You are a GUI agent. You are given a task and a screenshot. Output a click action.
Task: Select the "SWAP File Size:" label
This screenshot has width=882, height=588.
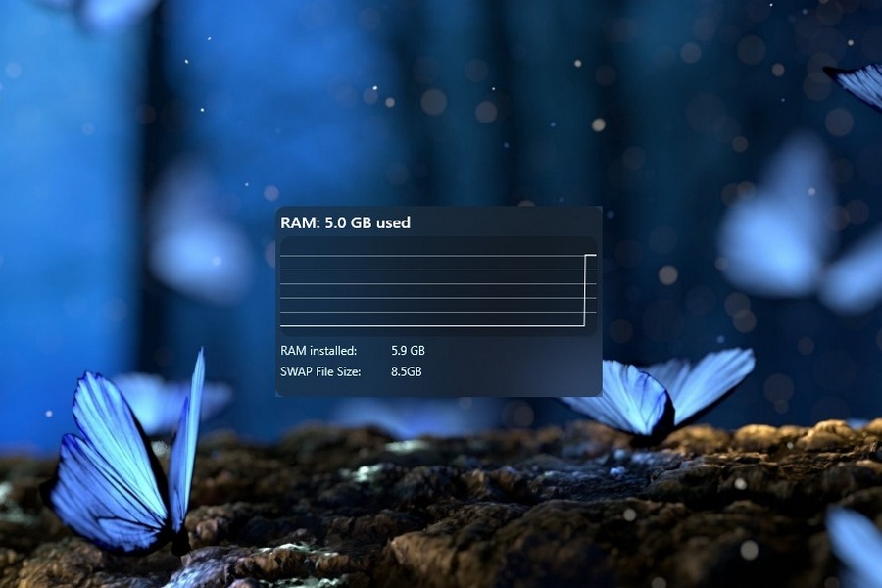click(320, 371)
